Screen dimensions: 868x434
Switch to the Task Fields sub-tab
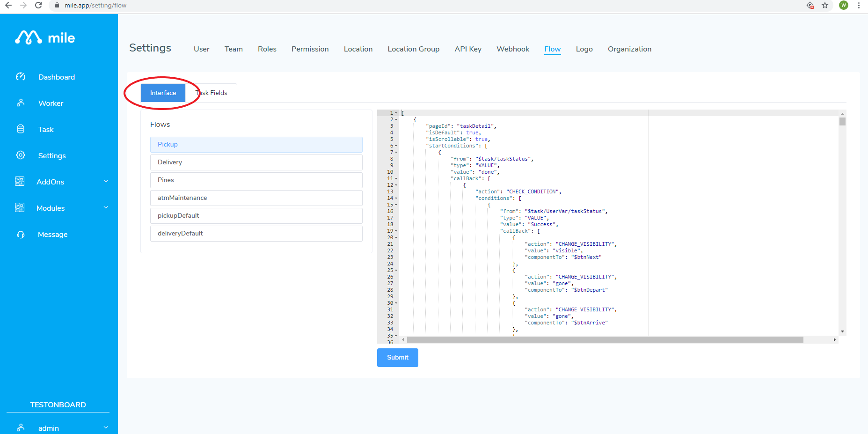(212, 93)
